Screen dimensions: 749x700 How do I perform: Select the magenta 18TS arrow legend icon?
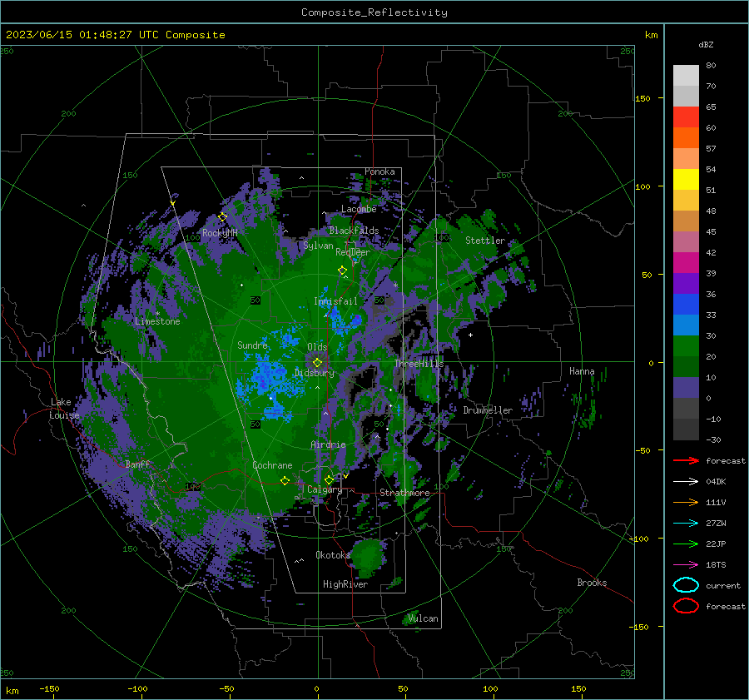pos(686,565)
